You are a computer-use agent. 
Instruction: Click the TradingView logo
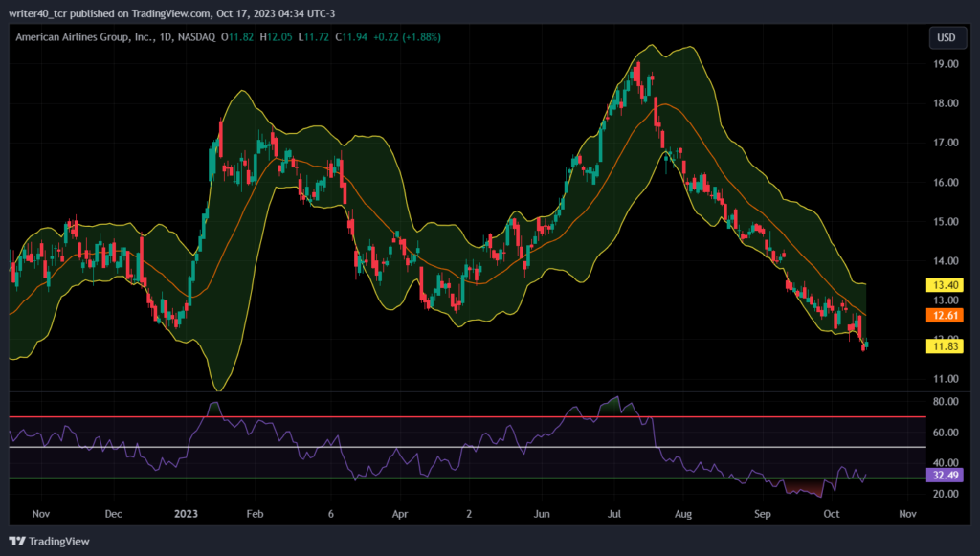click(50, 541)
